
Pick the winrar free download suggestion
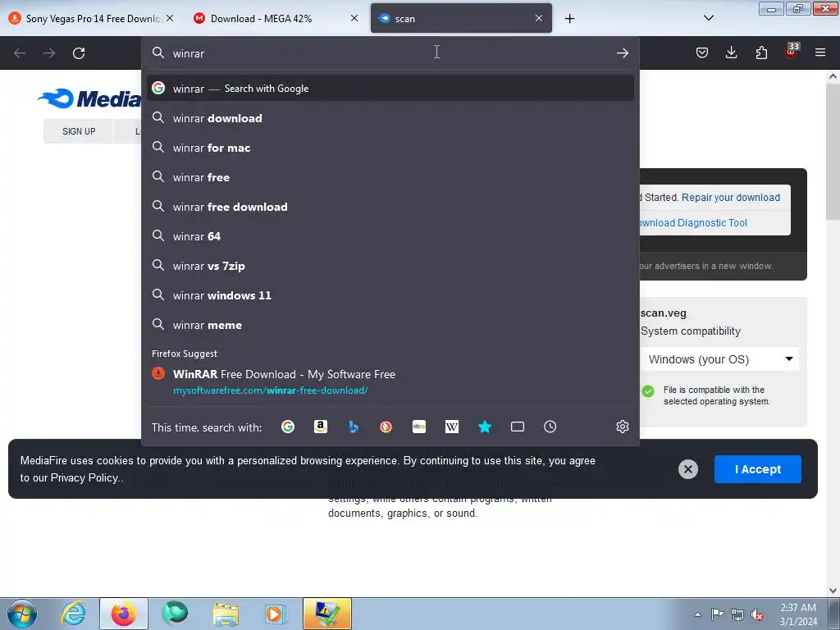point(390,206)
